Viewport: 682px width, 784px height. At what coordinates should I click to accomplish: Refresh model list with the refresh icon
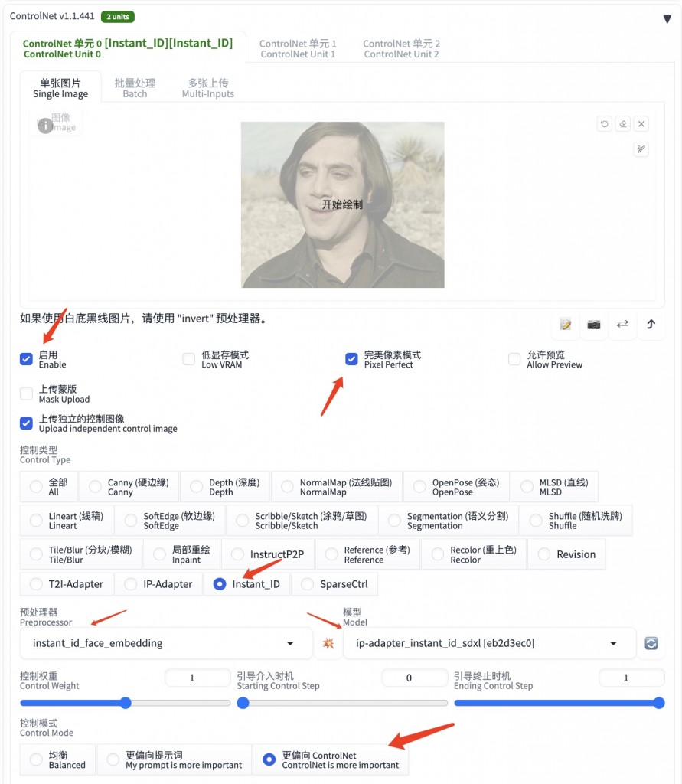(x=651, y=643)
